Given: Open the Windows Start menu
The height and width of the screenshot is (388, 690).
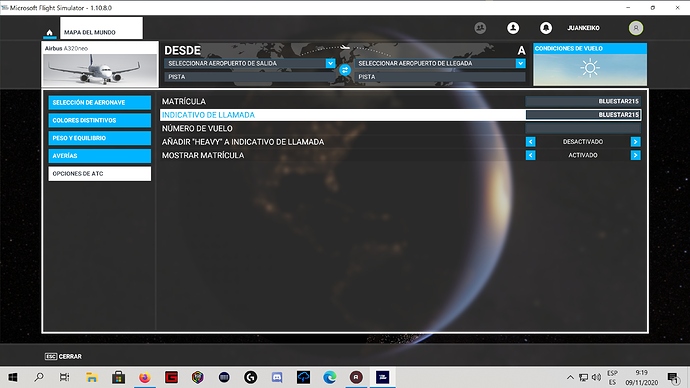Looking at the screenshot, I should pyautogui.click(x=13, y=377).
